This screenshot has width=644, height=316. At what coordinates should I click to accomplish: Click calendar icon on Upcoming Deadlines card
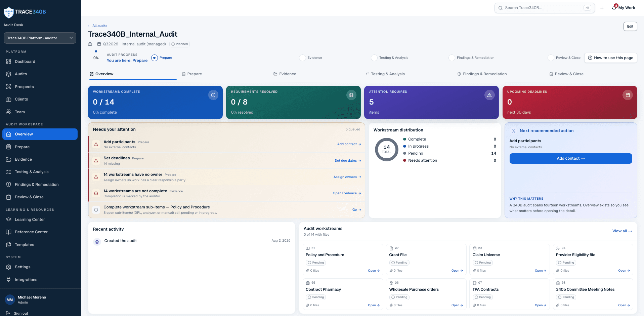tap(628, 95)
